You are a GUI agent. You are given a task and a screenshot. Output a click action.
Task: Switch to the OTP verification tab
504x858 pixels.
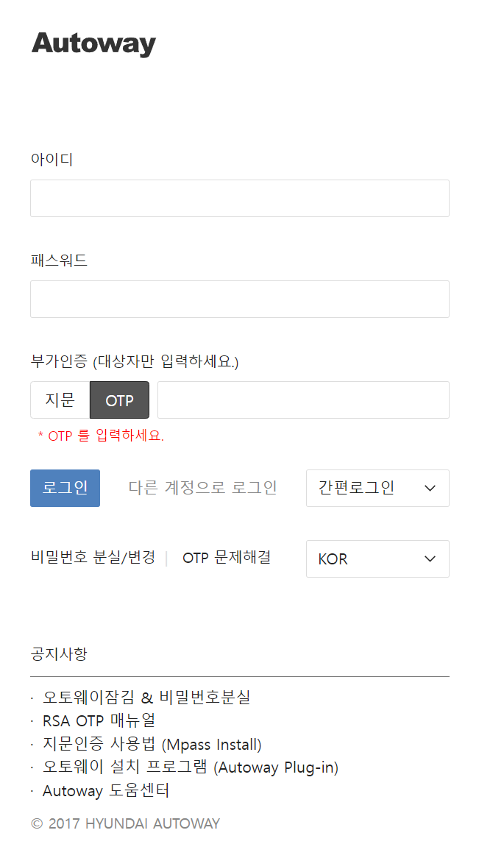point(119,400)
